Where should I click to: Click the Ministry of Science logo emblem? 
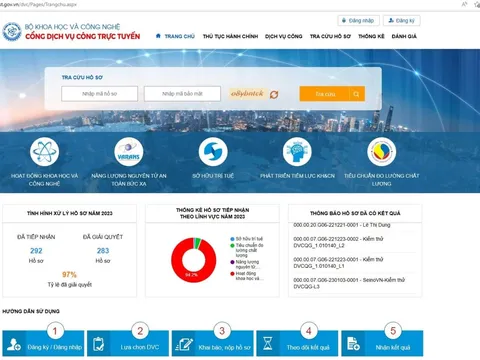click(x=12, y=32)
